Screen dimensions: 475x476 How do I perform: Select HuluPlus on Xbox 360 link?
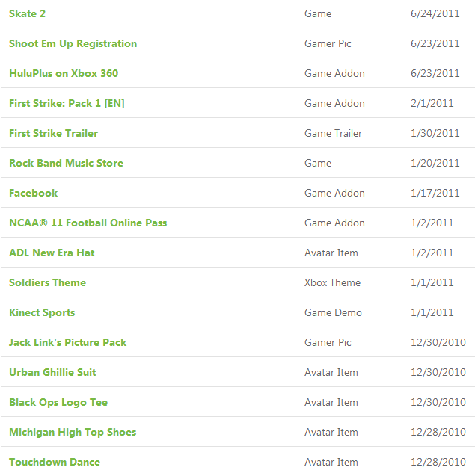click(64, 73)
